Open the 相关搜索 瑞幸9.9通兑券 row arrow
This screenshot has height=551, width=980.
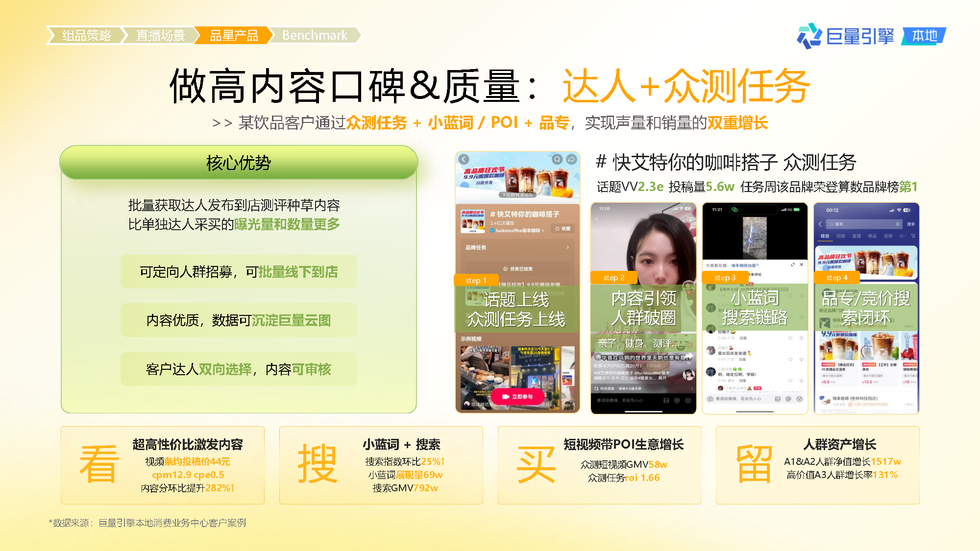point(692,388)
